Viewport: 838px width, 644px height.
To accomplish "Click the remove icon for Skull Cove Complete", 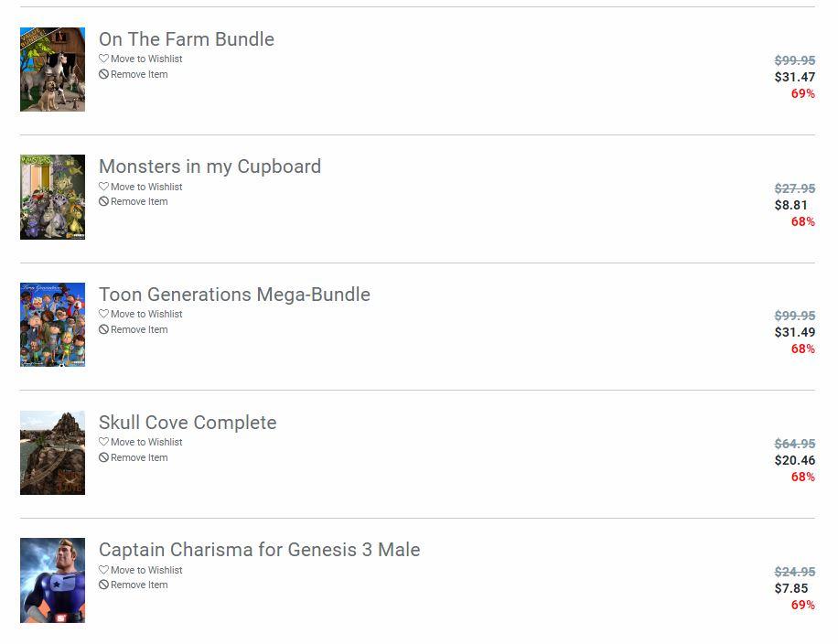I will tap(103, 457).
